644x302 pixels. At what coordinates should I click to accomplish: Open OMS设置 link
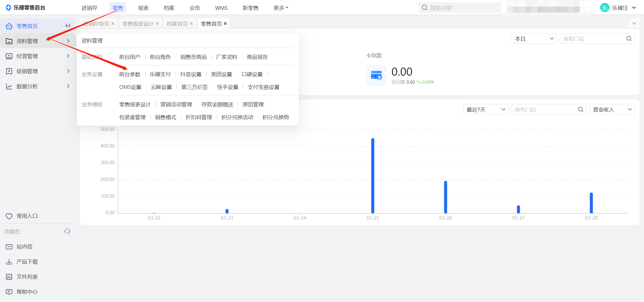[130, 87]
